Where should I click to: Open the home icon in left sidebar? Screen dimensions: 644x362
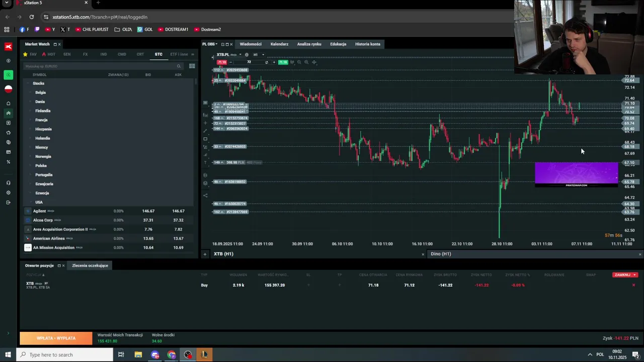click(8, 104)
